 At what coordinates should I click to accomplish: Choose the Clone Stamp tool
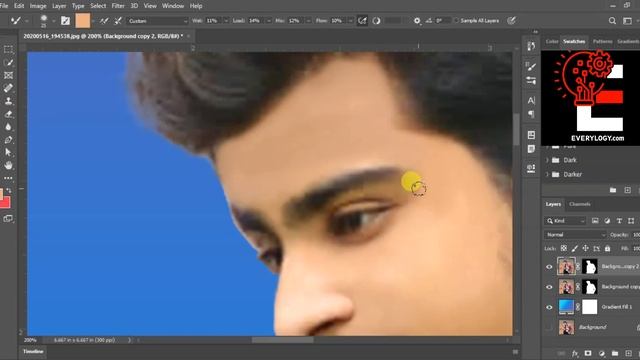click(8, 101)
